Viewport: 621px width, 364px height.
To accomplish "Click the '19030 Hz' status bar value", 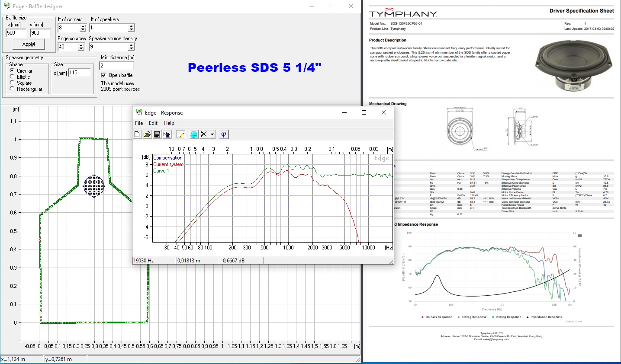I will [x=144, y=261].
